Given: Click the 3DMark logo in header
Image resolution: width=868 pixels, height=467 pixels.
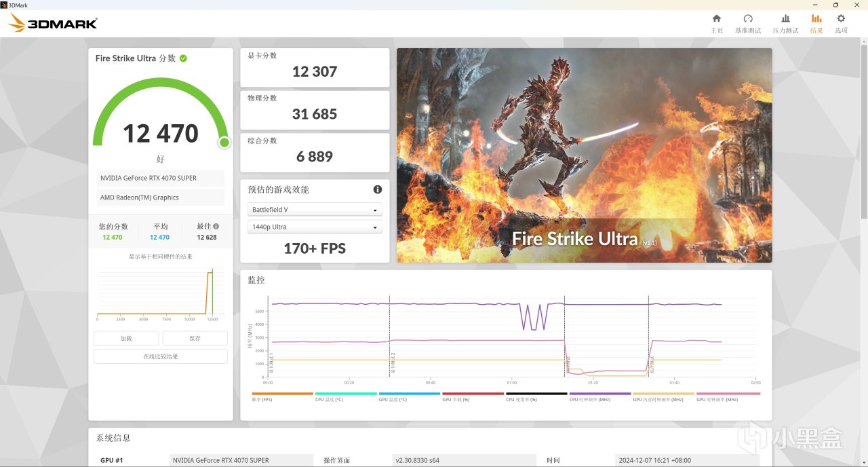Looking at the screenshot, I should 53,24.
